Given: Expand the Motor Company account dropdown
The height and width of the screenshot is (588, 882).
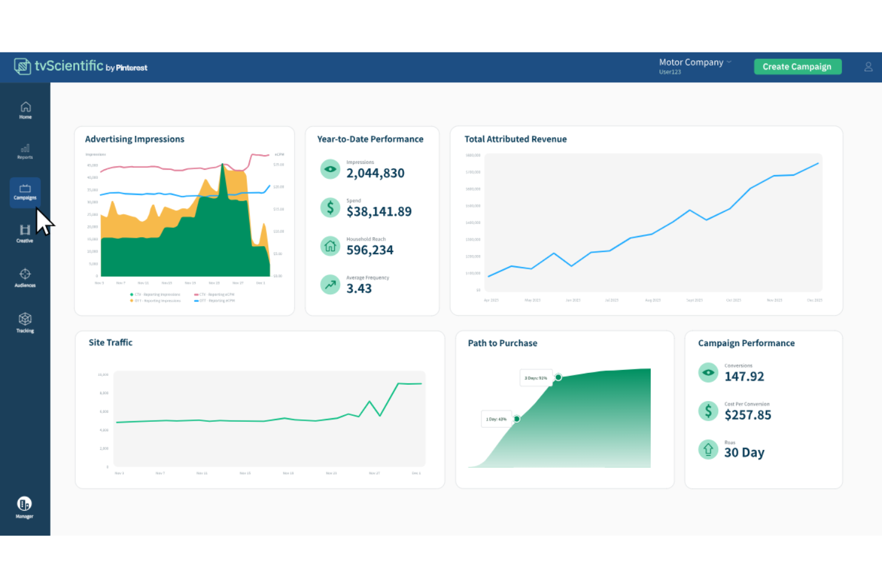Looking at the screenshot, I should coord(695,63).
